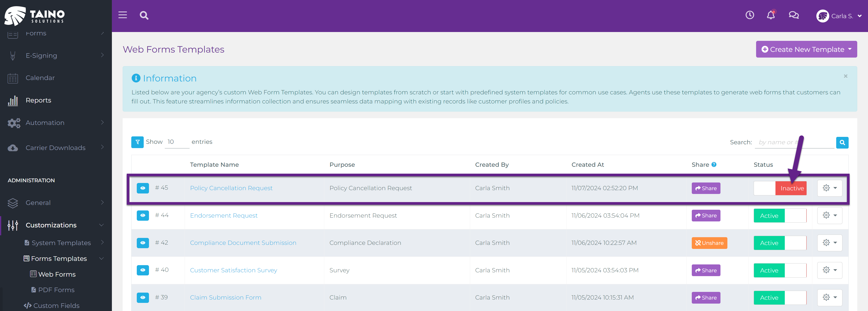Open Create New Template dropdown
Screen dimensions: 868x311
pyautogui.click(x=806, y=49)
